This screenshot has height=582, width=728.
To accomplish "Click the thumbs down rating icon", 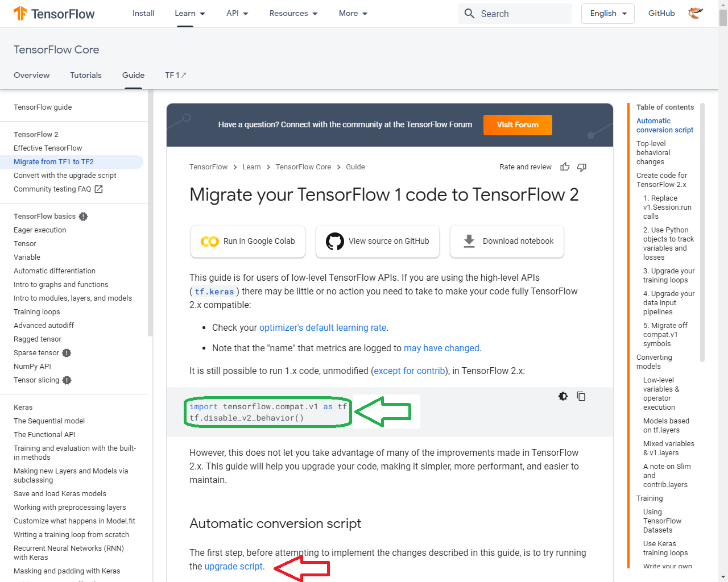I will click(x=582, y=167).
